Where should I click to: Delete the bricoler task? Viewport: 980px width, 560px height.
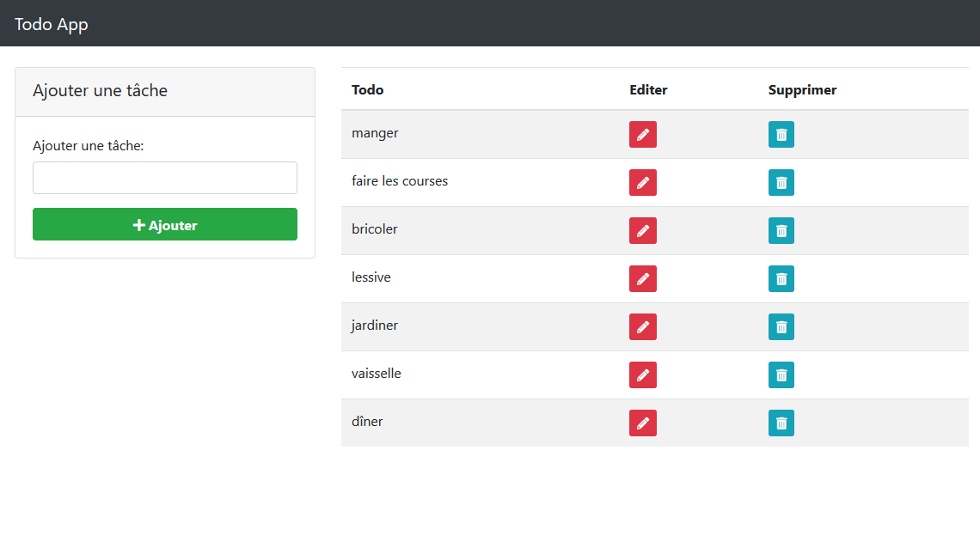tap(781, 231)
